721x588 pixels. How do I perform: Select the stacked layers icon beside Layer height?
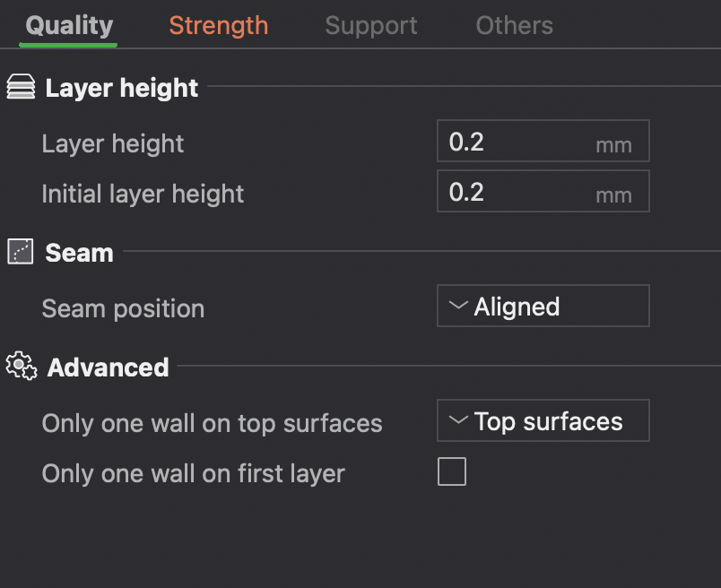[x=20, y=87]
